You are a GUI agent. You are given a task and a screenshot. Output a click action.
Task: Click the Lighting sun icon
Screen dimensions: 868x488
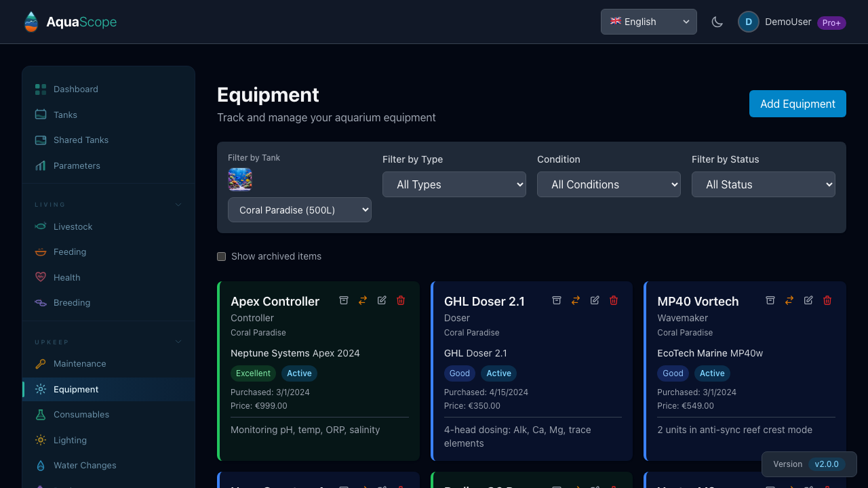pos(41,440)
